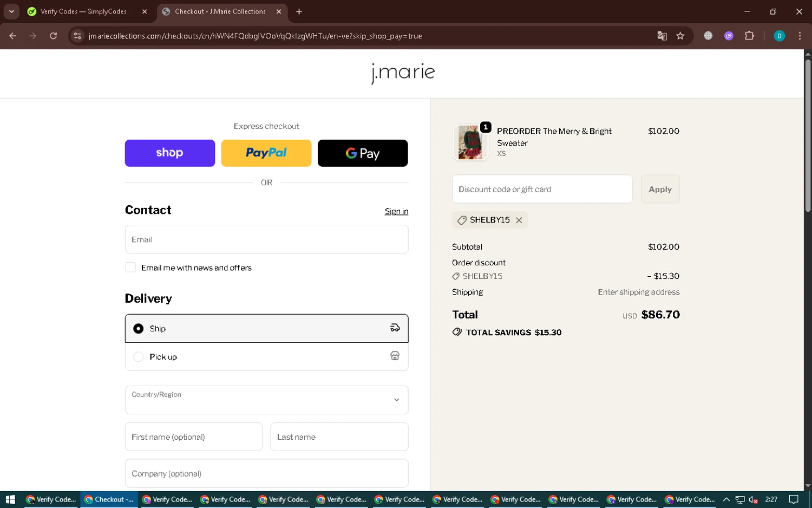The height and width of the screenshot is (508, 812).
Task: Open the notifications center icon
Action: [794, 499]
